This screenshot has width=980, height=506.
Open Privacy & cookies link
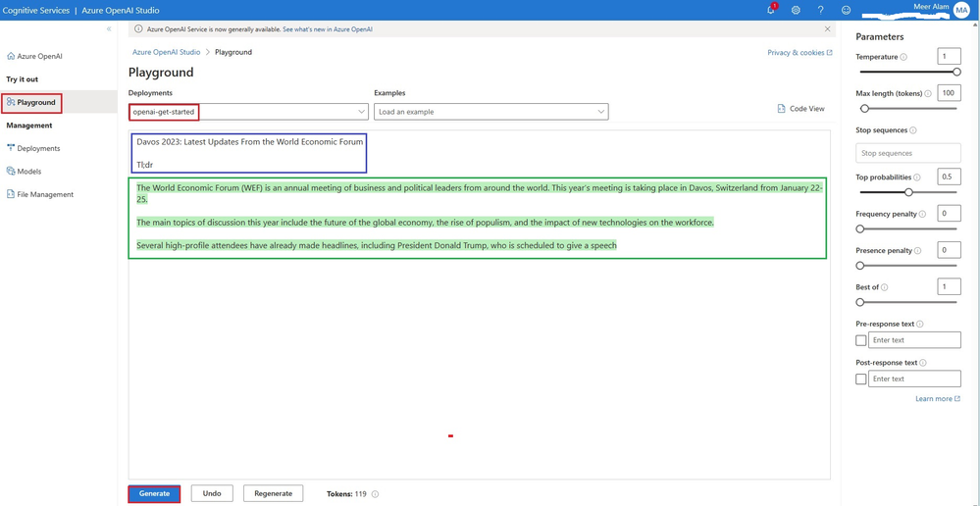click(x=799, y=53)
